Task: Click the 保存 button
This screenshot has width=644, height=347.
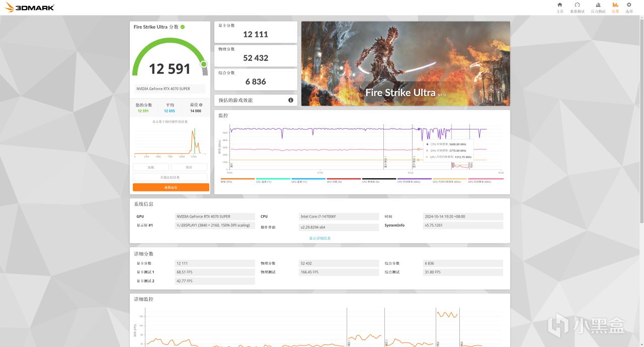Action: click(x=189, y=167)
